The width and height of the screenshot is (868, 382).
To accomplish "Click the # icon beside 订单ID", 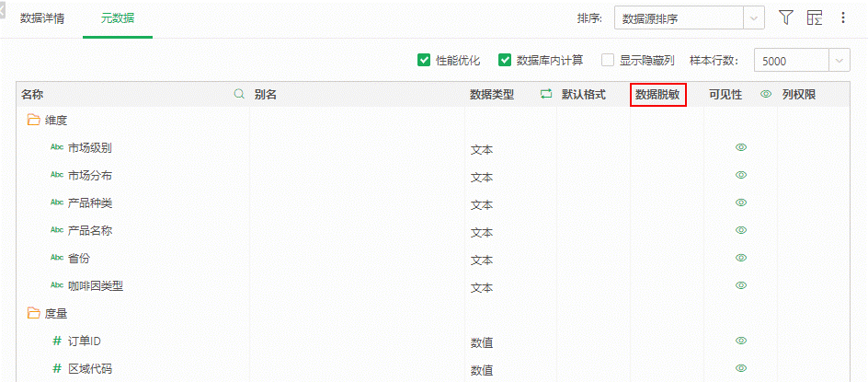I will (x=56, y=341).
